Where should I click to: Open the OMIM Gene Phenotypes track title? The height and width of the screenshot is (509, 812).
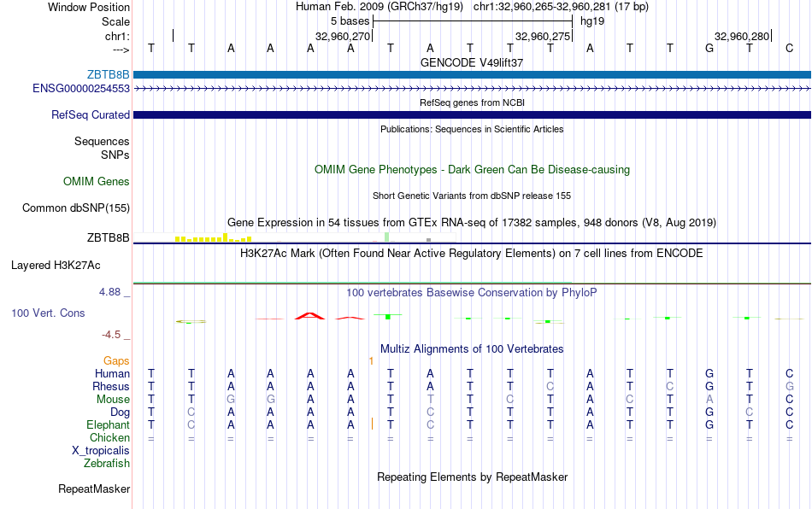[x=472, y=170]
